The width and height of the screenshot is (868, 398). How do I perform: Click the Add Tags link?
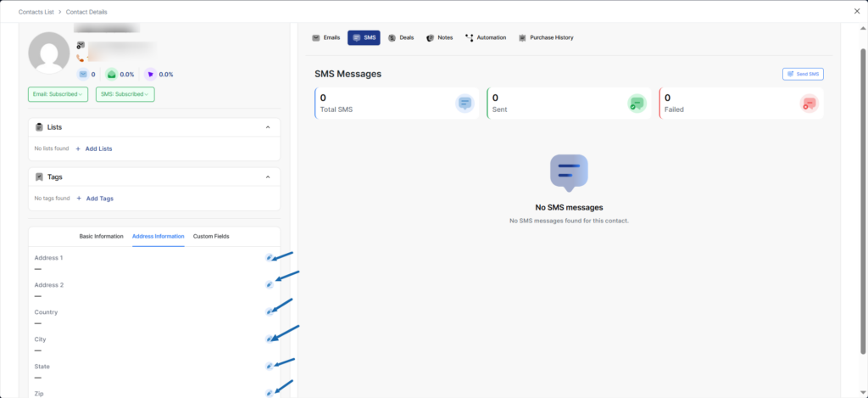pos(95,199)
